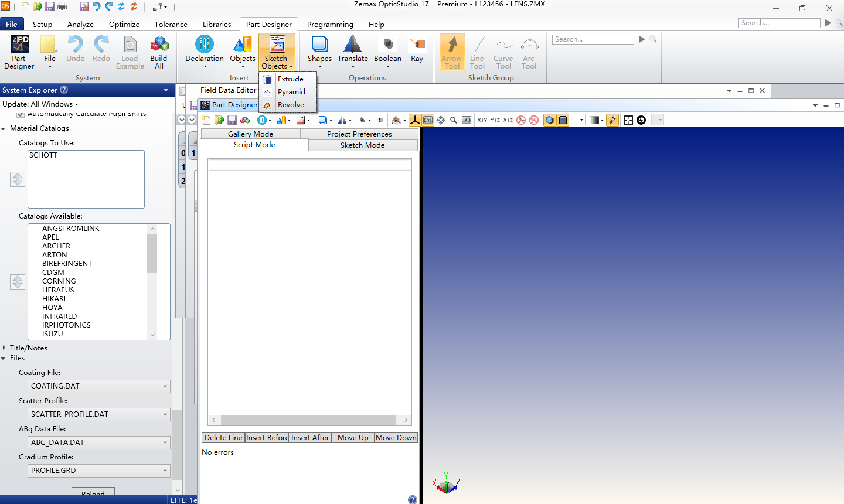Select the Arrow Tool in Sketch Group
The height and width of the screenshot is (504, 844).
(x=452, y=52)
